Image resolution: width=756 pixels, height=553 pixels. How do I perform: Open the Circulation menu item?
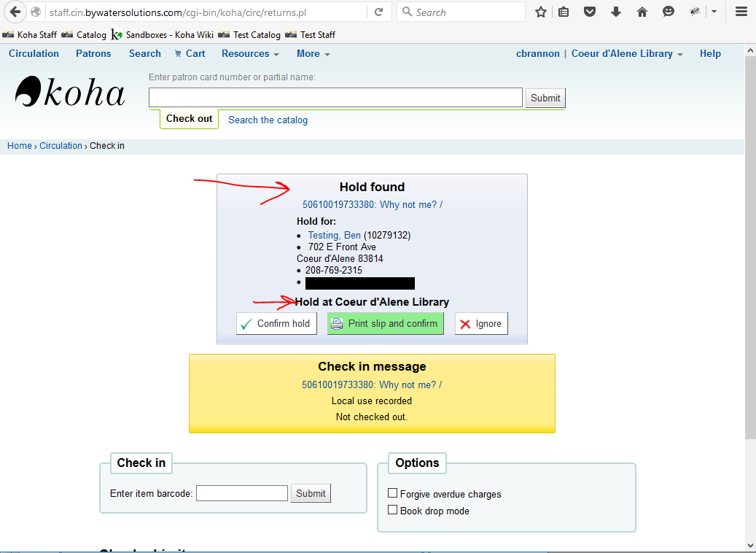tap(34, 53)
